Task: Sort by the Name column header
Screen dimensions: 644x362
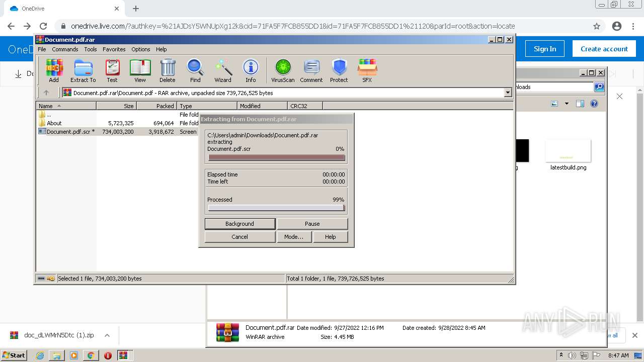Action: [66, 106]
